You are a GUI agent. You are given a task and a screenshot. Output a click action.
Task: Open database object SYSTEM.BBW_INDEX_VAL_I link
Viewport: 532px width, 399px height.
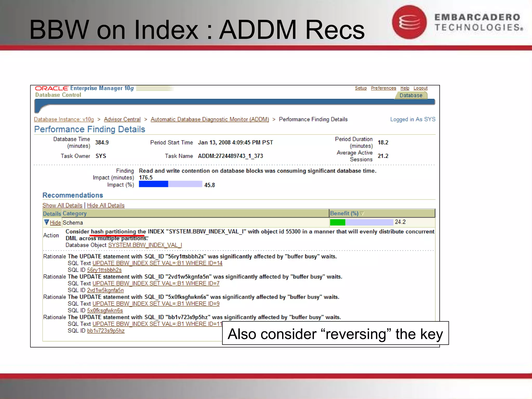point(145,245)
